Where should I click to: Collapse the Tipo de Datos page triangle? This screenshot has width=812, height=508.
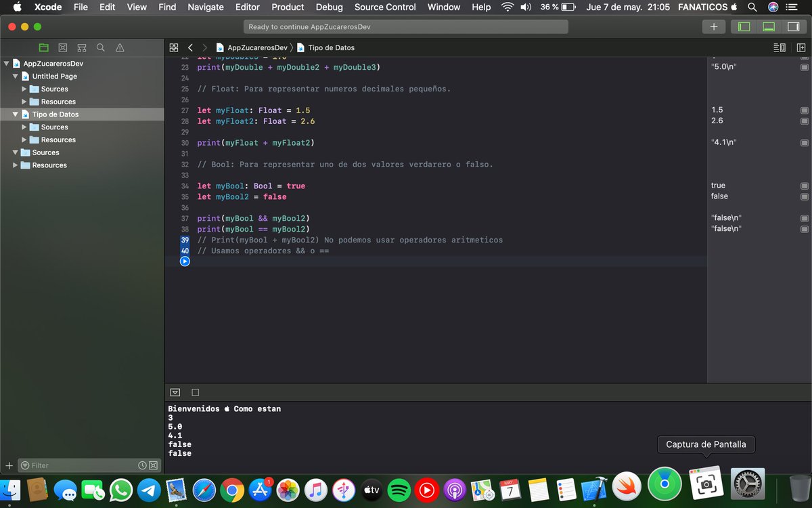tap(16, 114)
